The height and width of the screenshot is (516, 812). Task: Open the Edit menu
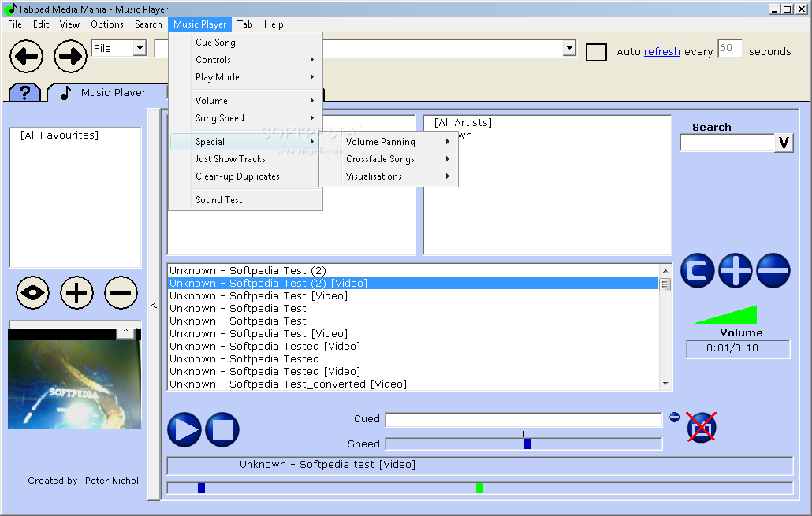pos(41,24)
